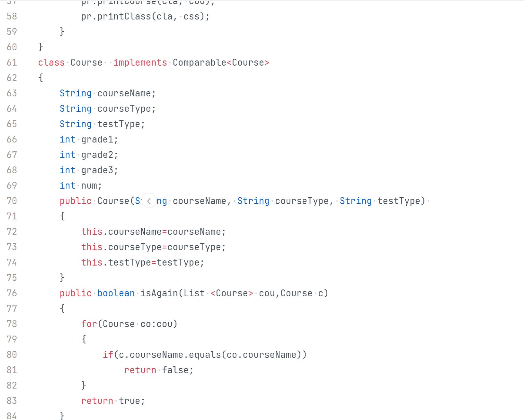Click 'return true;' statement
This screenshot has width=524, height=420.
(x=113, y=401)
